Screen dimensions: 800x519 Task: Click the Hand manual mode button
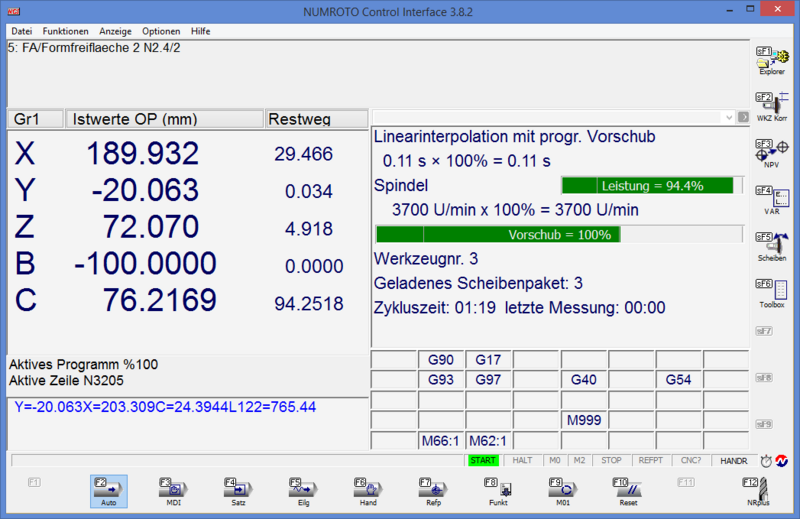click(x=368, y=490)
